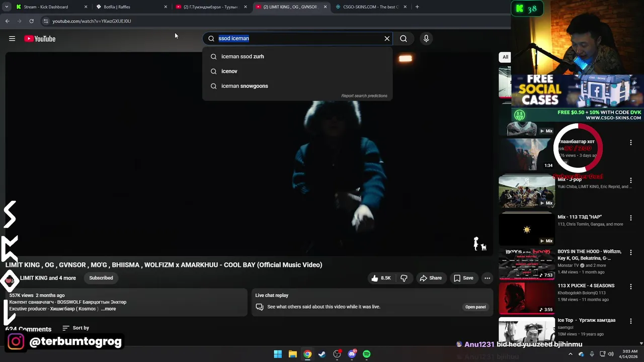
Task: Close the Kick Dashboard tab
Action: (x=86, y=7)
